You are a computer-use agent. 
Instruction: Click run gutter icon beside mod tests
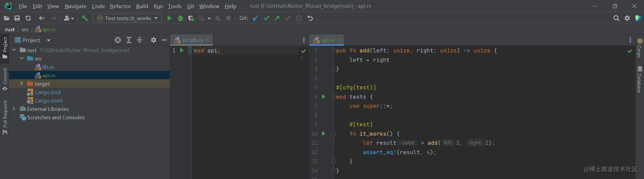pos(324,97)
